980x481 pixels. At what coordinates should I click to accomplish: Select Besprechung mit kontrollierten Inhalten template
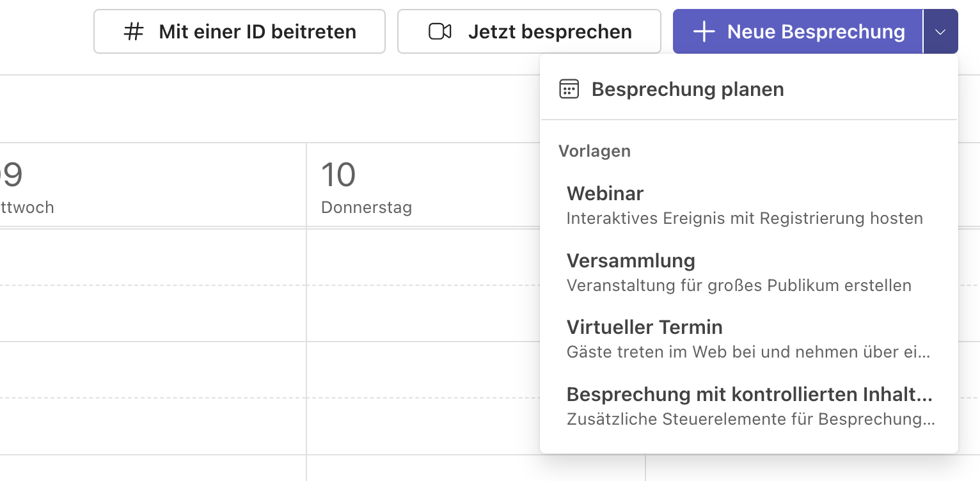pyautogui.click(x=749, y=406)
